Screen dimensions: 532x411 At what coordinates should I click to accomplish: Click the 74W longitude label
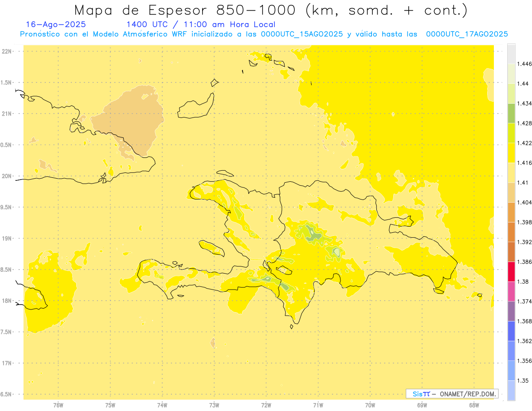click(162, 405)
